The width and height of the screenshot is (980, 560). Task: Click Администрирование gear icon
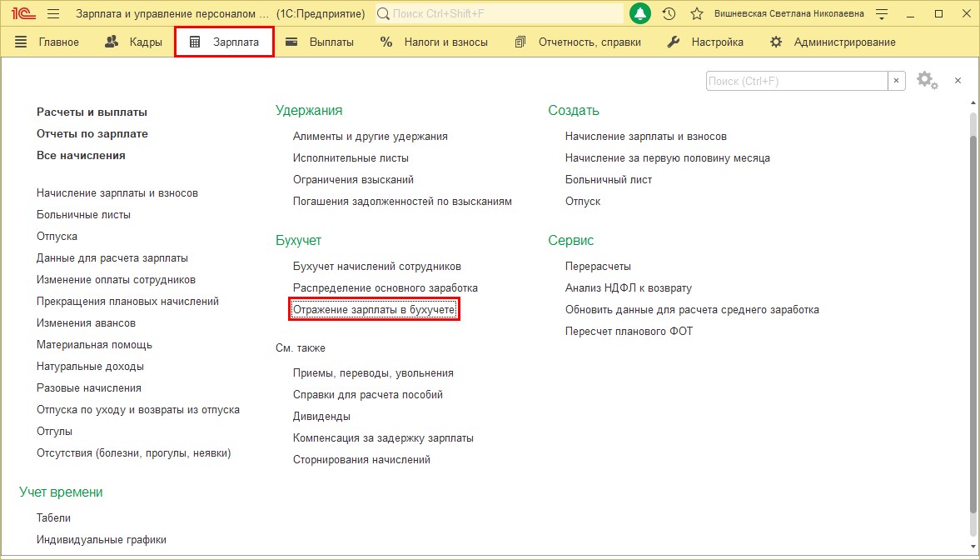776,42
